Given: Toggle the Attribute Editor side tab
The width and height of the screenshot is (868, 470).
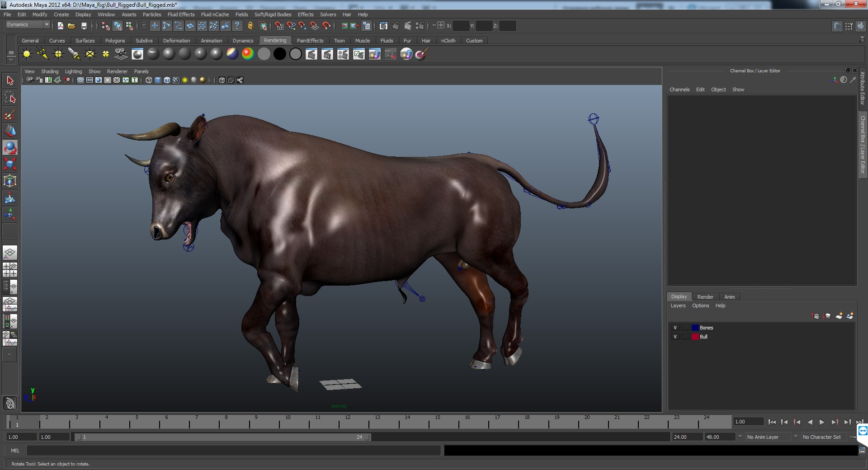Looking at the screenshot, I should pyautogui.click(x=863, y=88).
